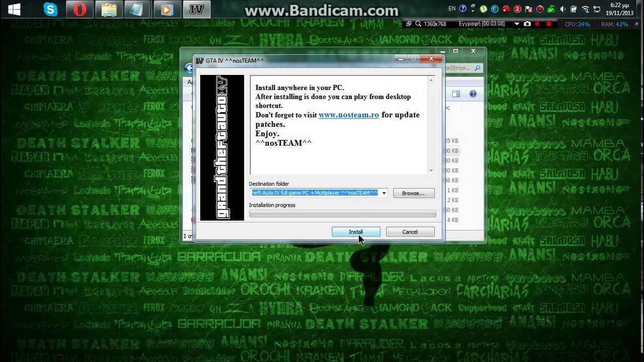The height and width of the screenshot is (362, 644).
Task: Click the Explorer window back arrow button
Action: pos(189,68)
